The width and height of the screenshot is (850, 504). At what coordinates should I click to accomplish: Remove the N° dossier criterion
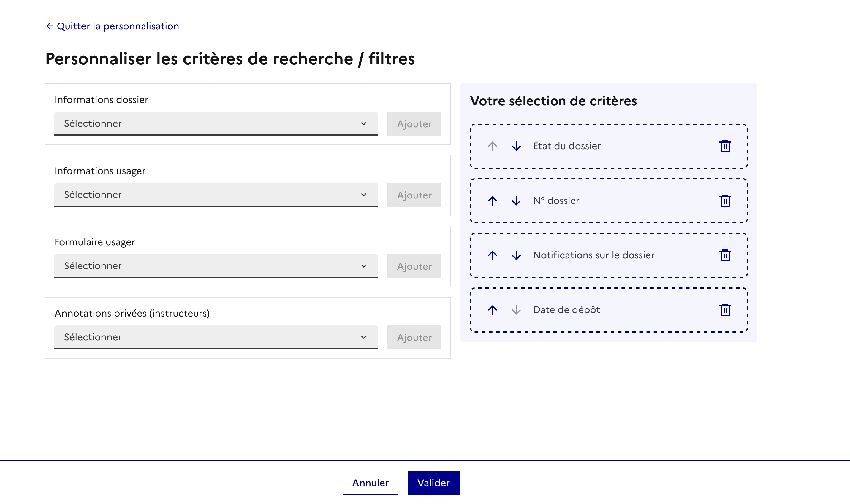[x=725, y=201]
